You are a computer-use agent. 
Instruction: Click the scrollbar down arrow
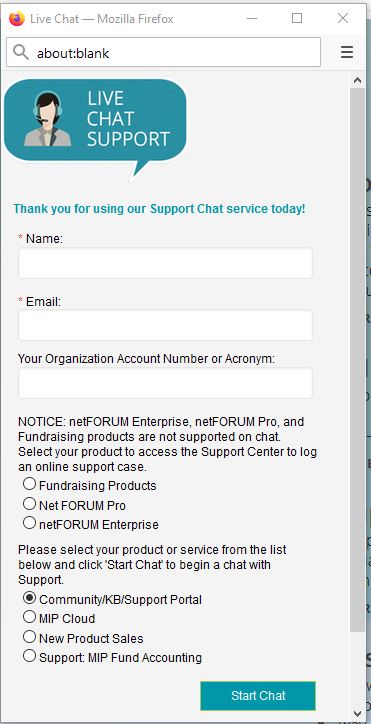357,714
